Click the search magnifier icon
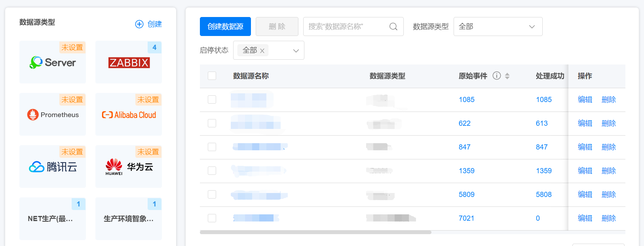Viewport: 644px width, 246px height. (x=393, y=26)
